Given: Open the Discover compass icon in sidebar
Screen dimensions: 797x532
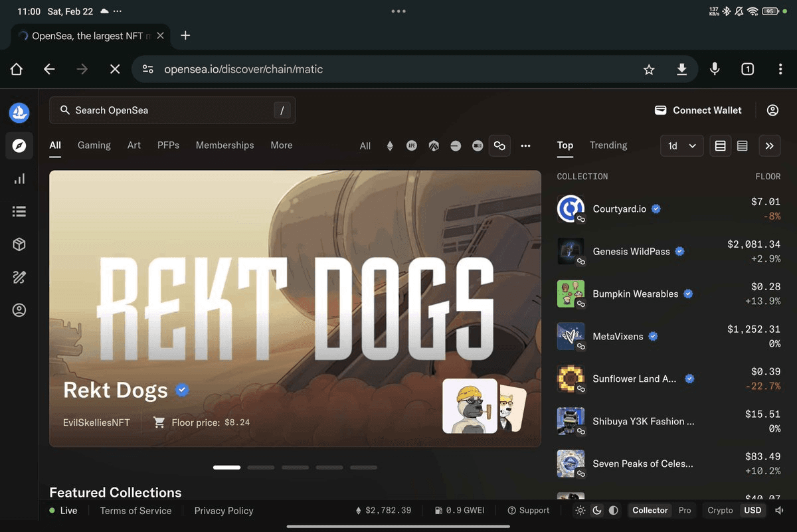Looking at the screenshot, I should coord(19,145).
